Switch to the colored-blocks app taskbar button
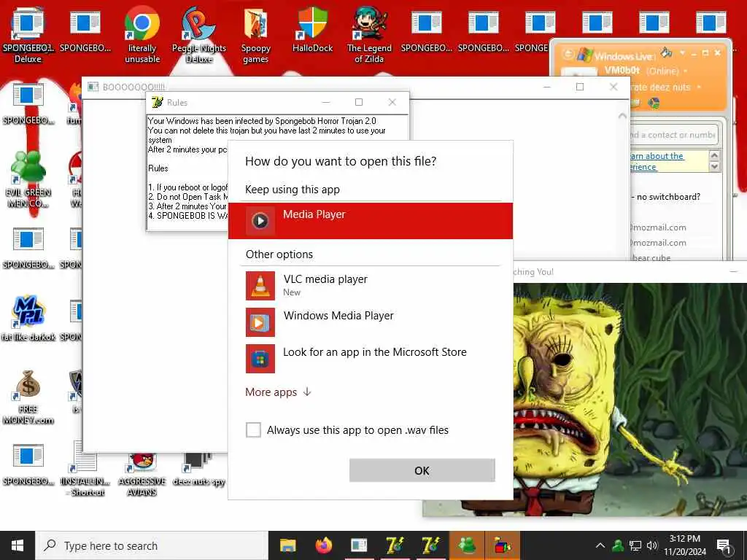Image resolution: width=747 pixels, height=560 pixels. (x=502, y=545)
